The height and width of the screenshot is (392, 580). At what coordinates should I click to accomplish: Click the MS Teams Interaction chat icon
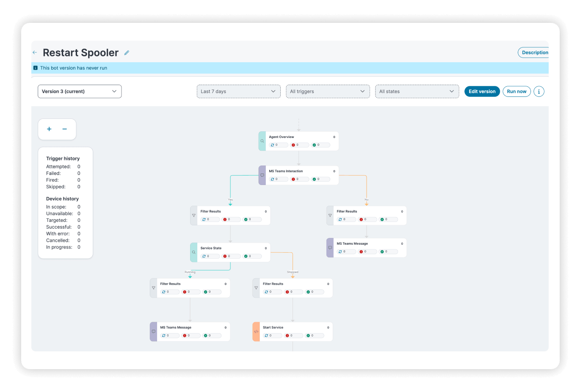click(262, 175)
